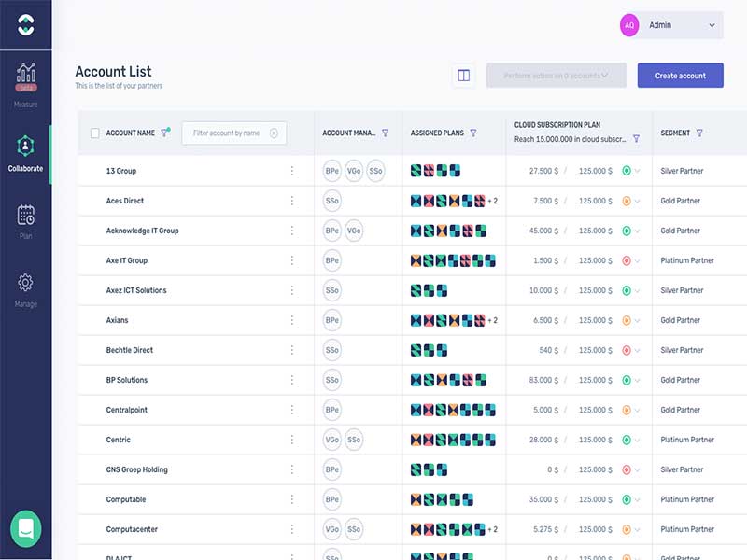Viewport: 747px width, 560px height.
Task: Click the app logo in sidebar
Action: coord(26,25)
